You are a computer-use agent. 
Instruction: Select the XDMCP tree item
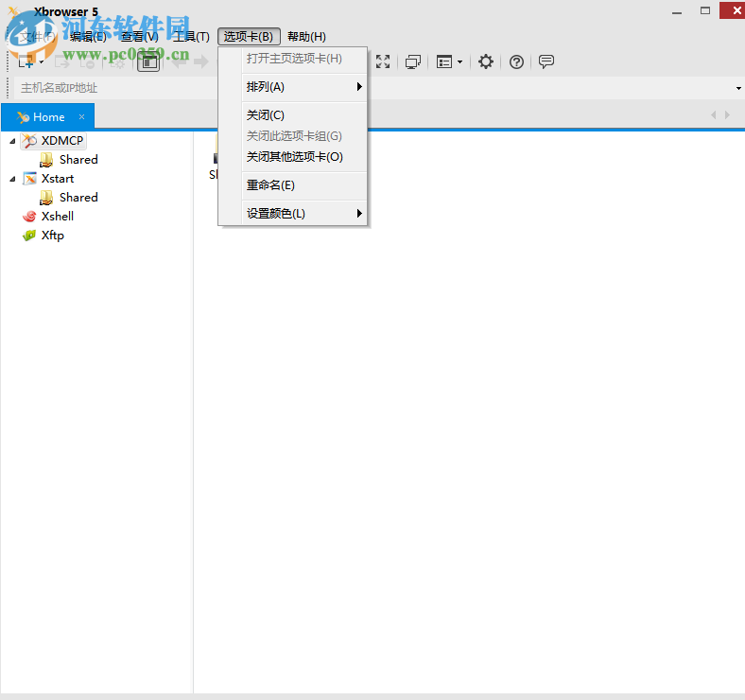[x=62, y=141]
